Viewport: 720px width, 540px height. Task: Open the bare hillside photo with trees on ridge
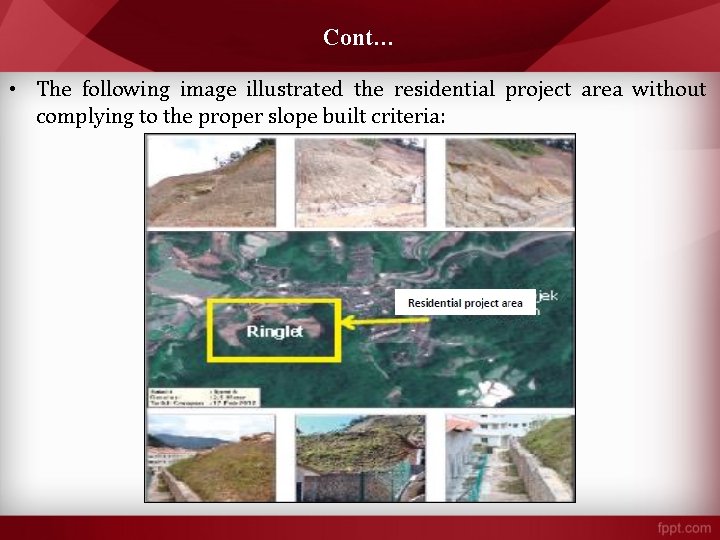point(211,182)
